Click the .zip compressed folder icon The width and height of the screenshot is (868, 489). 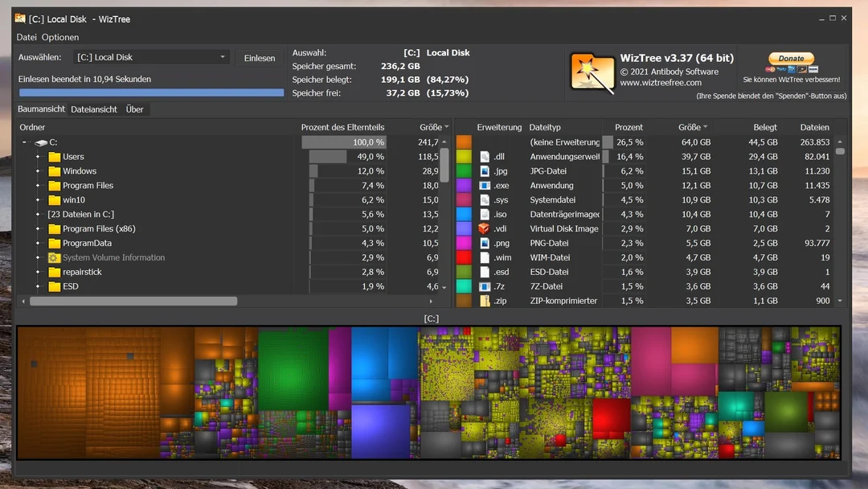[x=485, y=301]
